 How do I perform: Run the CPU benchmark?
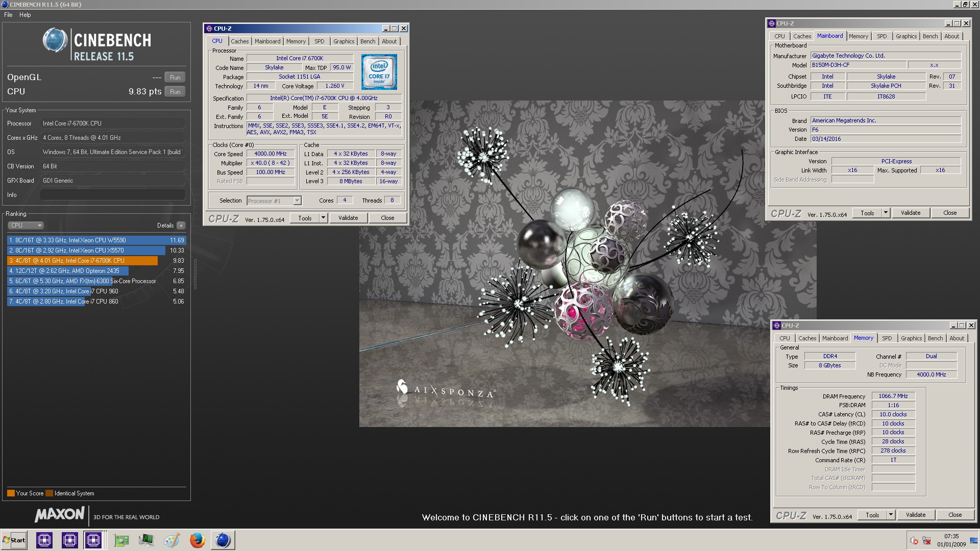click(x=175, y=92)
